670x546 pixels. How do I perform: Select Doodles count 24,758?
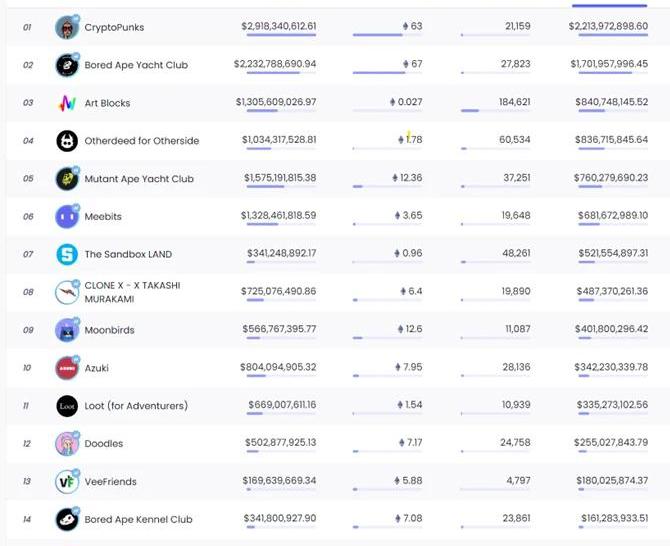(x=515, y=443)
